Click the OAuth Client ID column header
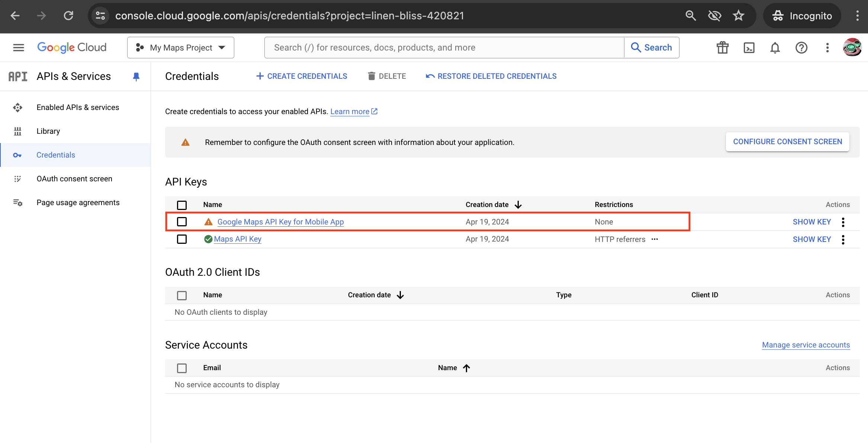This screenshot has height=443, width=868. [704, 295]
